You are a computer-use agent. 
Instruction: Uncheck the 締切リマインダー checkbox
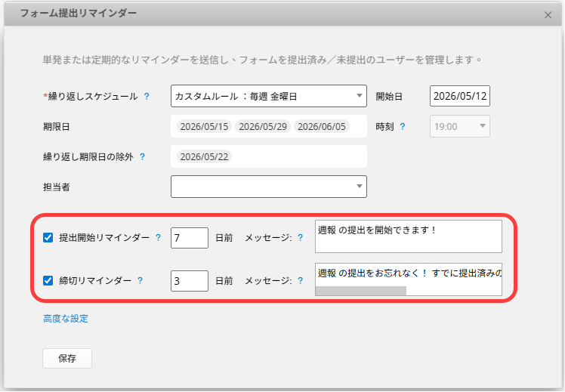(48, 280)
